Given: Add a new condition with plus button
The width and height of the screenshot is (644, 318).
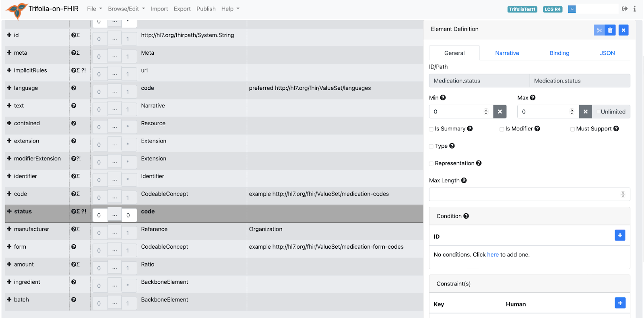Looking at the screenshot, I should pos(620,235).
